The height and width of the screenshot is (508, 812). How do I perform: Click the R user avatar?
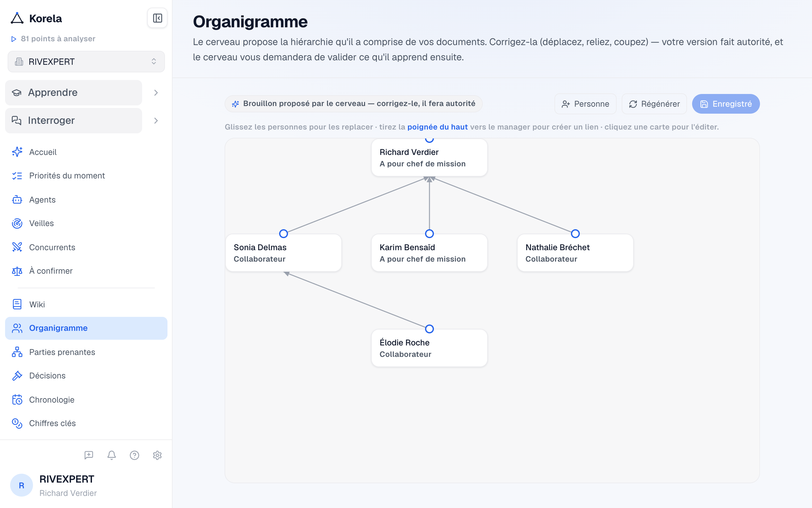click(22, 485)
